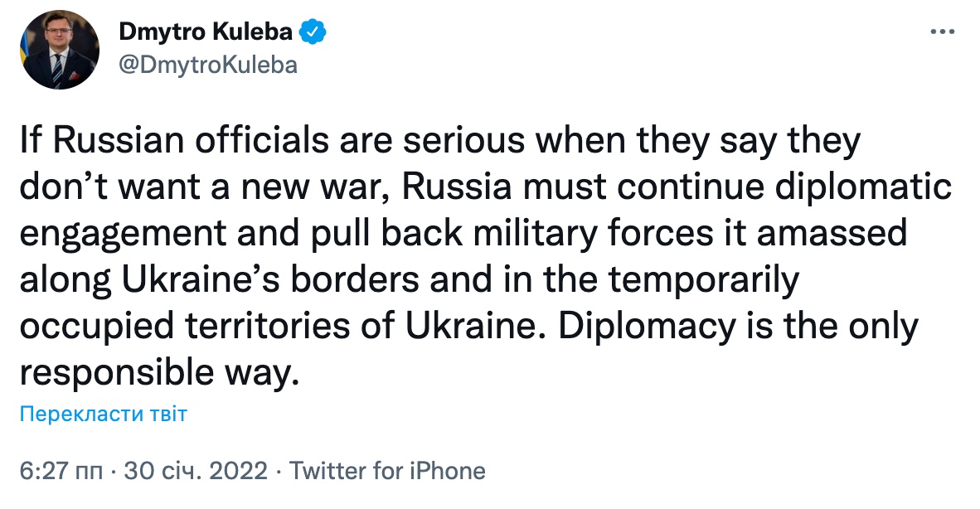Open the three-dot more options menu
This screenshot has width=980, height=509.
944,32
